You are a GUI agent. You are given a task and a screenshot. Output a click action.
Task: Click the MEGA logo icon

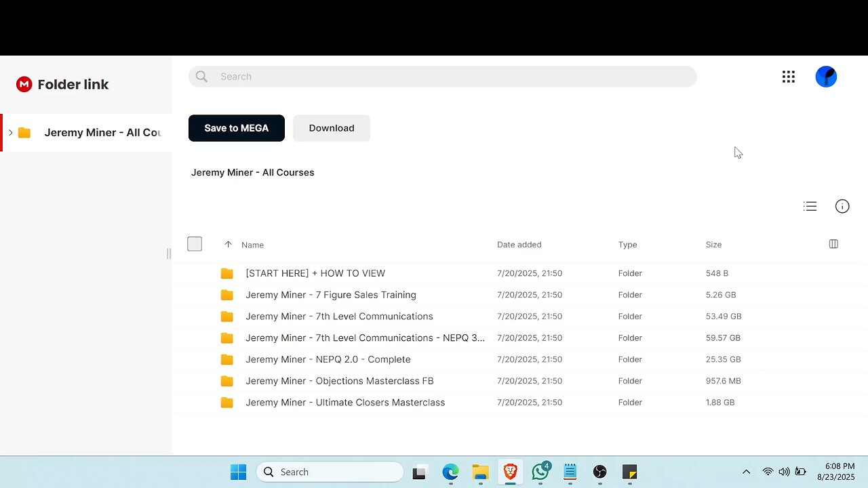point(24,84)
